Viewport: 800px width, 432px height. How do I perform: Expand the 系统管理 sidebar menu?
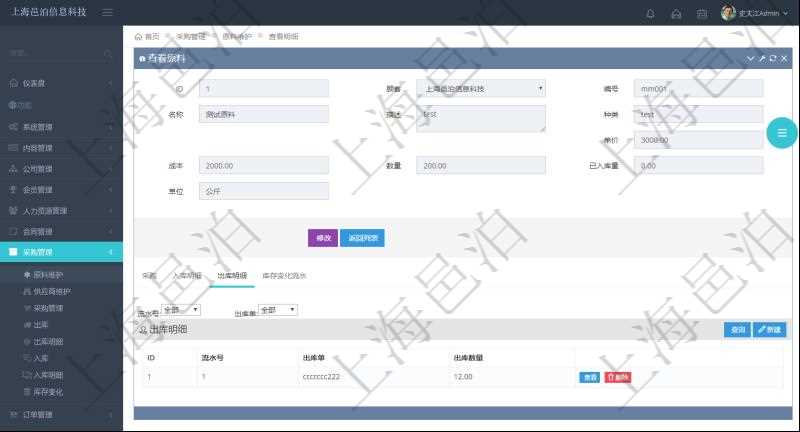60,127
